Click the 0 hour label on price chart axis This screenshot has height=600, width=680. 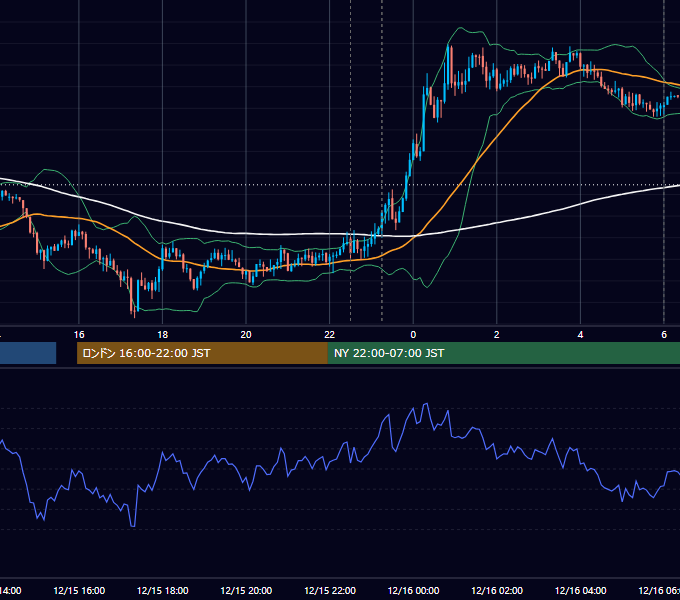[413, 335]
